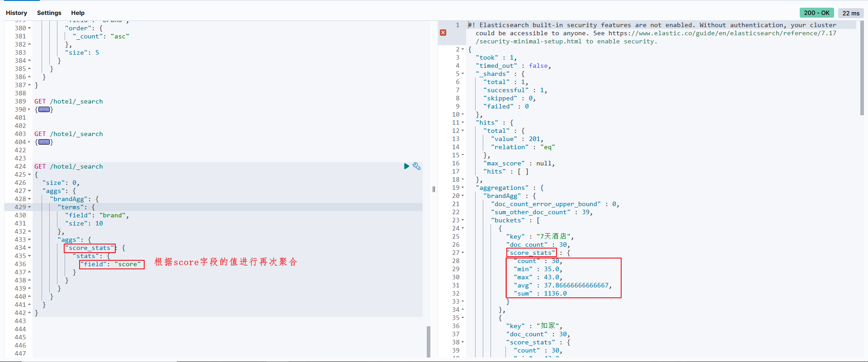Click the GET /hotel/_search request on line 424
This screenshot has width=868, height=362.
(x=69, y=166)
